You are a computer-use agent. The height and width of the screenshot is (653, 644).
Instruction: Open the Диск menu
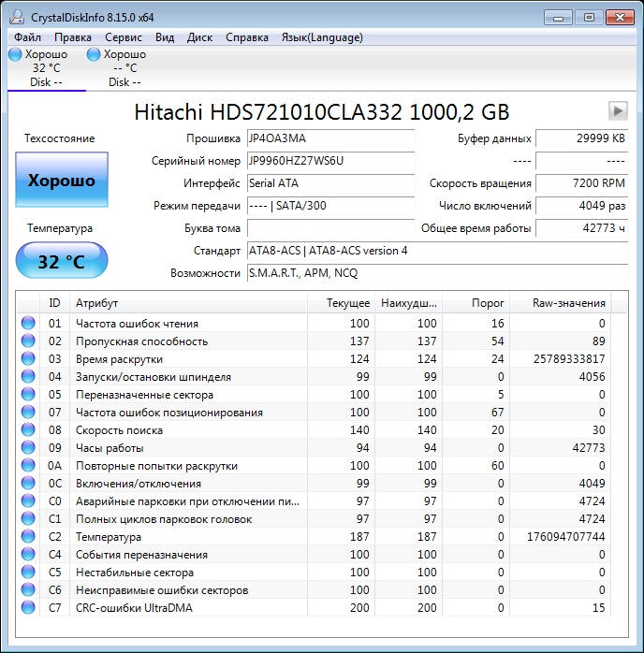pos(199,37)
